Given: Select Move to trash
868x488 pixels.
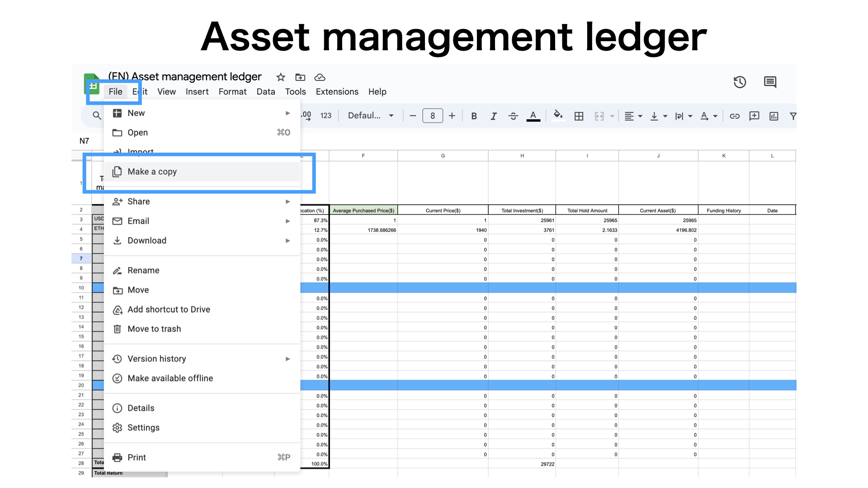Looking at the screenshot, I should pos(202,329).
